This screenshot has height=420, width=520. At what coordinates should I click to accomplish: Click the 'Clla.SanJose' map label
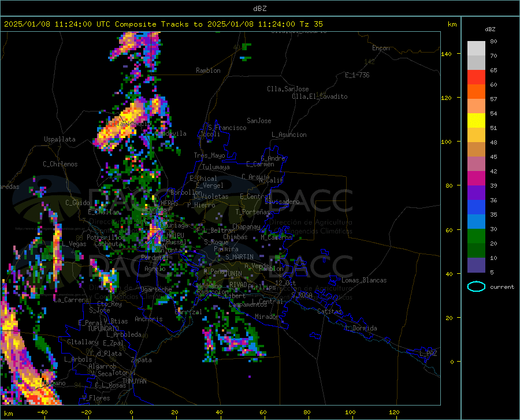pyautogui.click(x=288, y=89)
